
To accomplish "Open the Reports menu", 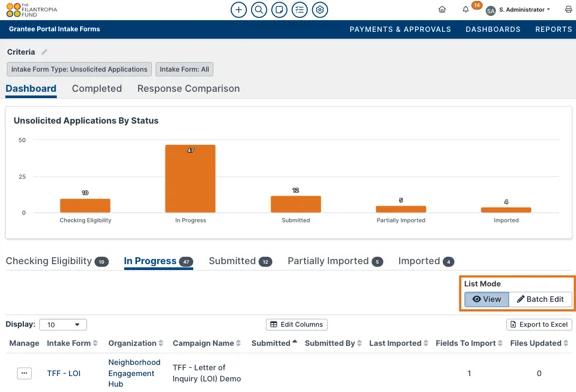I will [554, 29].
